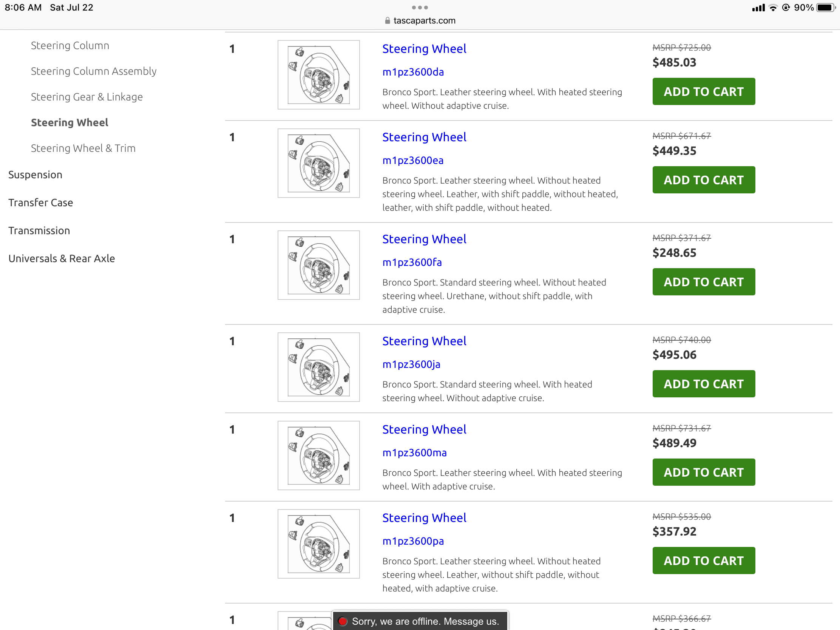Open the Steering Wheel title for m1pz3600ma
The height and width of the screenshot is (630, 840).
click(424, 429)
